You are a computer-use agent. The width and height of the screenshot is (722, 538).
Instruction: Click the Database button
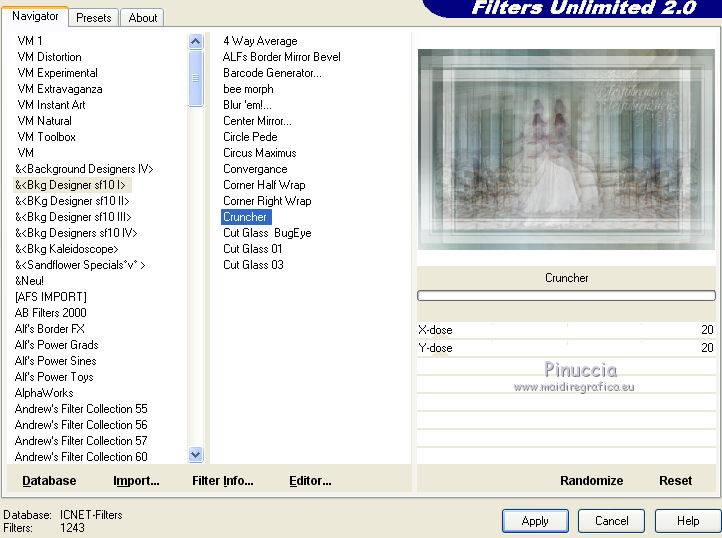[49, 481]
